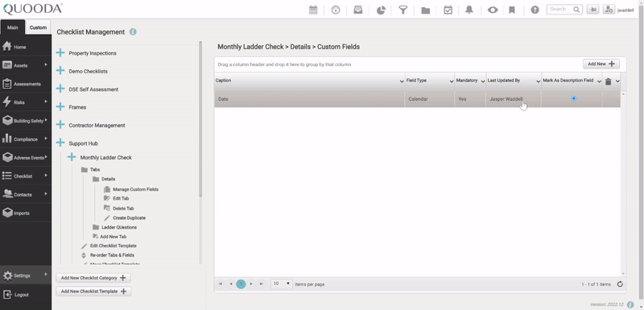The height and width of the screenshot is (310, 644).
Task: Open the Checklist sidebar menu
Action: pyautogui.click(x=26, y=176)
